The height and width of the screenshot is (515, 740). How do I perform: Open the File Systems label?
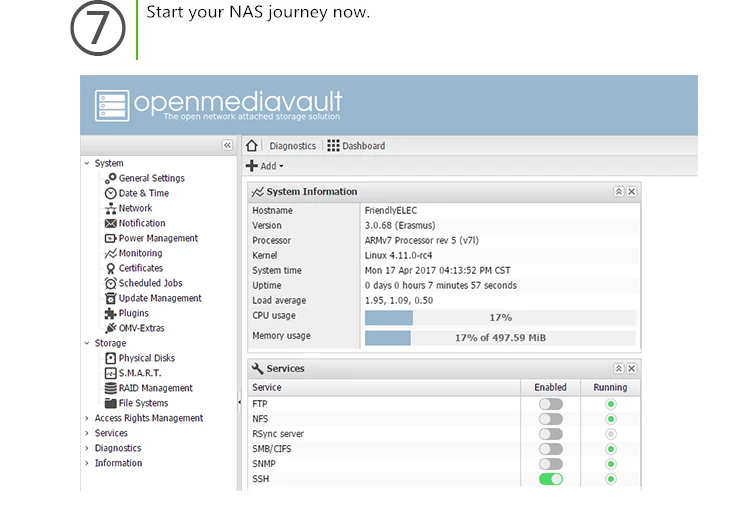click(143, 403)
